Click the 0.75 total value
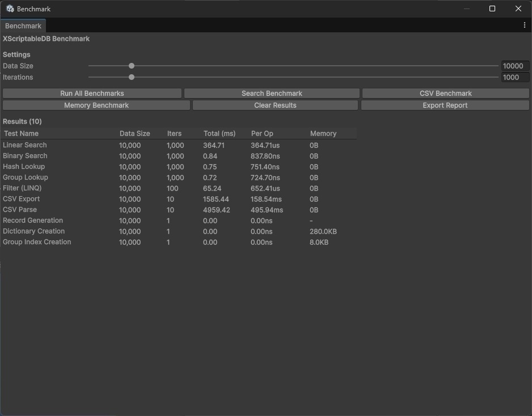Viewport: 532px width, 416px height. [210, 167]
